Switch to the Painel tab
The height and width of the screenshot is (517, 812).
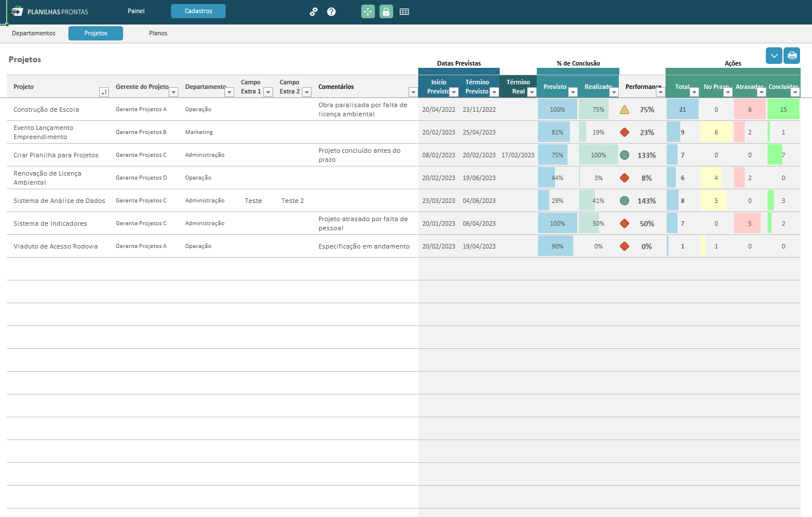click(136, 11)
